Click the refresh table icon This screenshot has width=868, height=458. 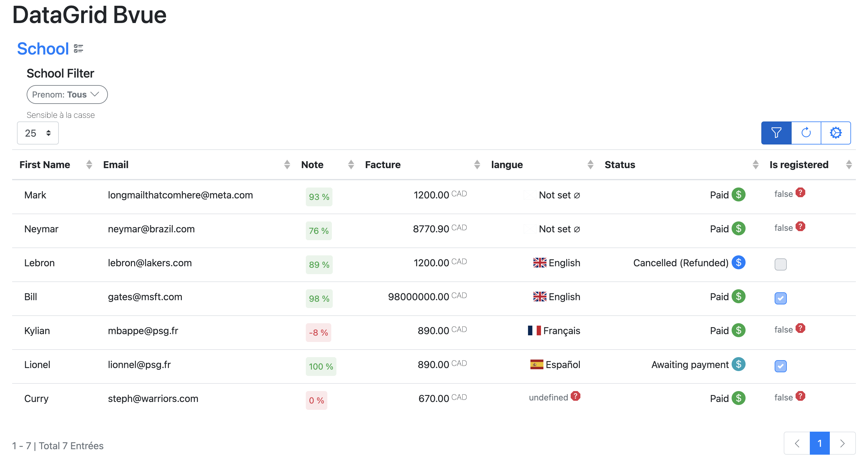pos(806,133)
